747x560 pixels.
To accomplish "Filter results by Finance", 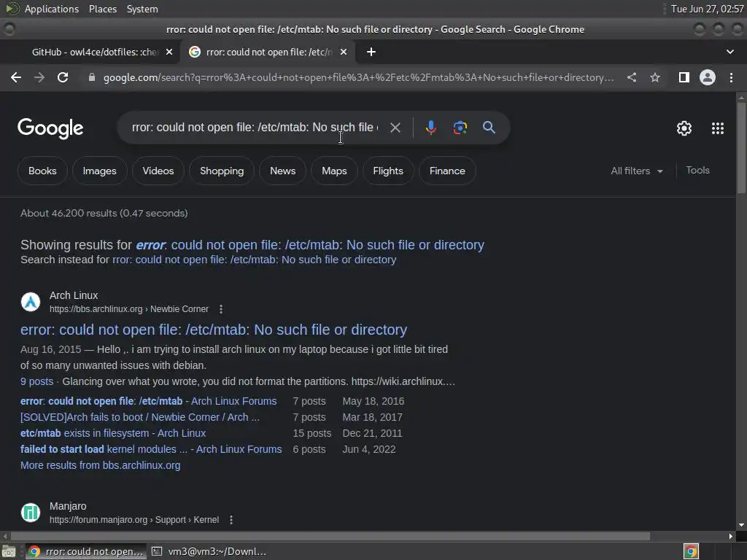I will pos(447,171).
